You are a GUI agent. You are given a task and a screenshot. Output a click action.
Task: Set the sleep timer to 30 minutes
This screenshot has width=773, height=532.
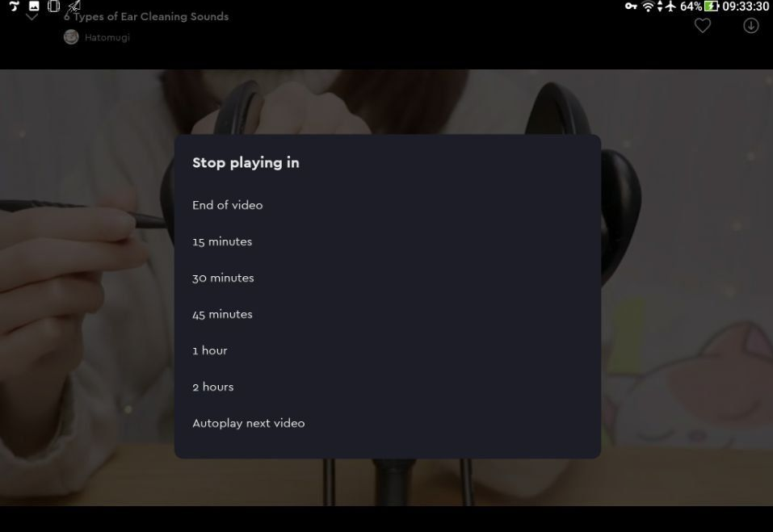pyautogui.click(x=223, y=278)
